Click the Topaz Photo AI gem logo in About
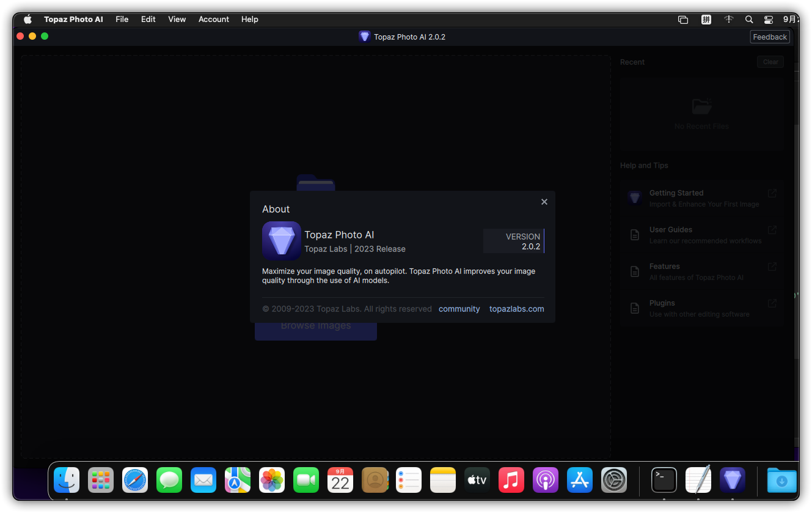This screenshot has width=812, height=513. tap(282, 241)
